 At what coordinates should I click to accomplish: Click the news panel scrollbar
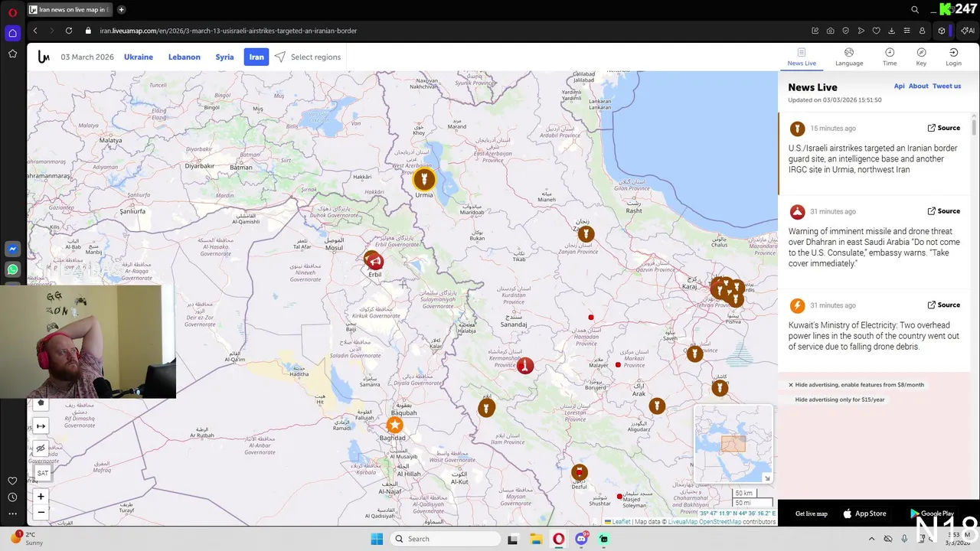point(974,127)
